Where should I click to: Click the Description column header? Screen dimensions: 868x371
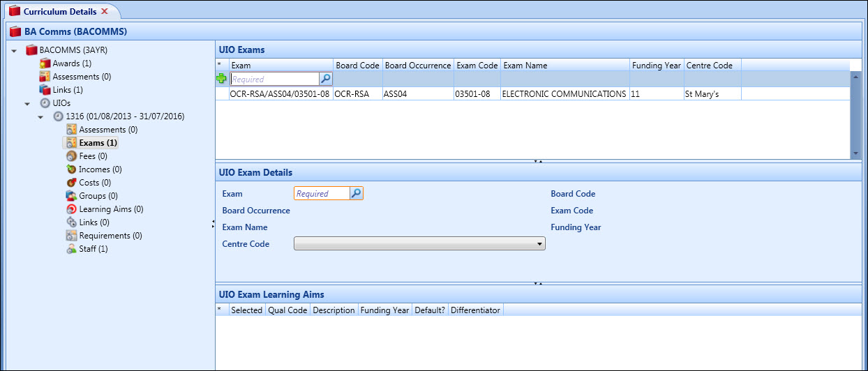tap(334, 310)
